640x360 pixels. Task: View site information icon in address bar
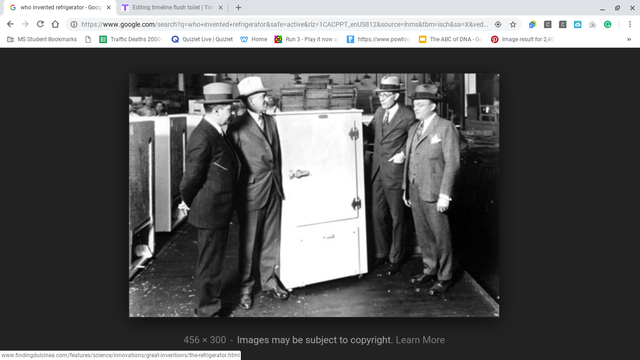[x=74, y=24]
